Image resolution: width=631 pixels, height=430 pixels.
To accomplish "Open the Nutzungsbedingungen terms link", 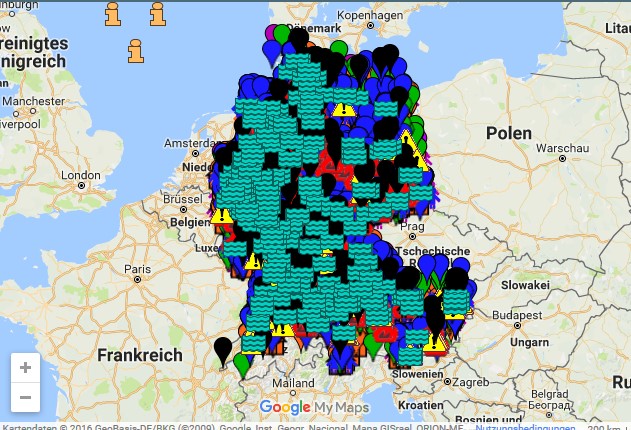I will tap(525, 426).
